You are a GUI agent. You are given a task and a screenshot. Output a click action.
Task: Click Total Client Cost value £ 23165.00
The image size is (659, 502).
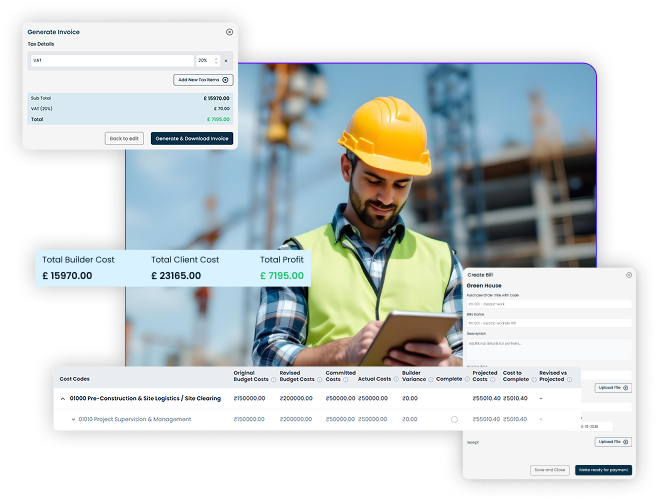pyautogui.click(x=176, y=276)
